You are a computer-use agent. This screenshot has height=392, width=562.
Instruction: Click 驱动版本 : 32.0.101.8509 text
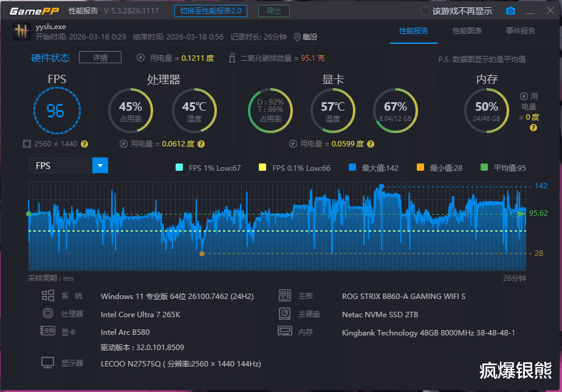point(142,348)
